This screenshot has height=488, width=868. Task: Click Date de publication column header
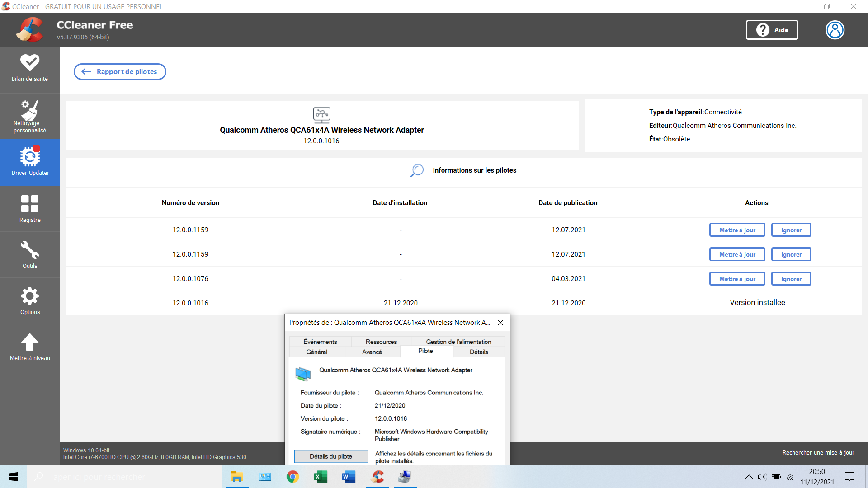click(x=568, y=203)
